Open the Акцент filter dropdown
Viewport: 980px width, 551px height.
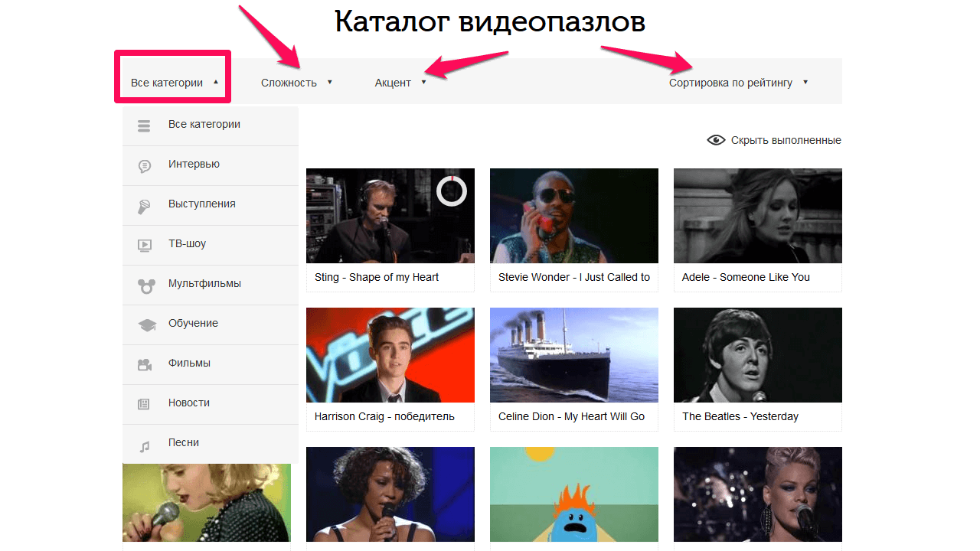point(400,83)
